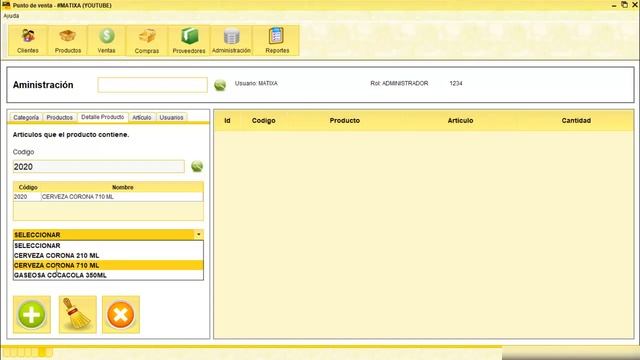Click the Codigo field containing 2020
The height and width of the screenshot is (360, 640).
(x=99, y=167)
